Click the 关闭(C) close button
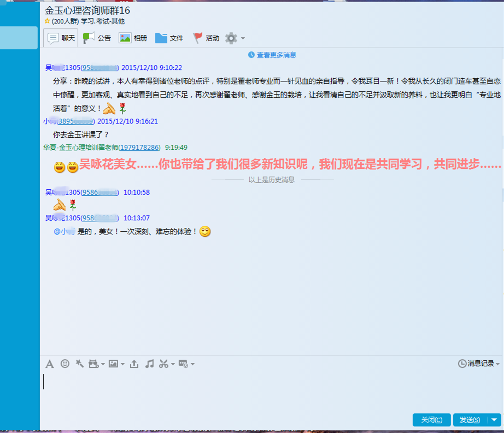The width and height of the screenshot is (504, 433). [431, 420]
